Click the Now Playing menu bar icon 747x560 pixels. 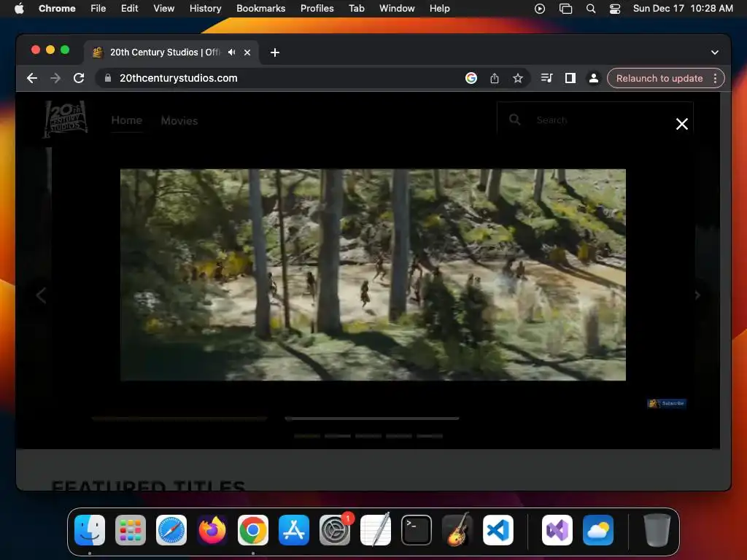(540, 8)
